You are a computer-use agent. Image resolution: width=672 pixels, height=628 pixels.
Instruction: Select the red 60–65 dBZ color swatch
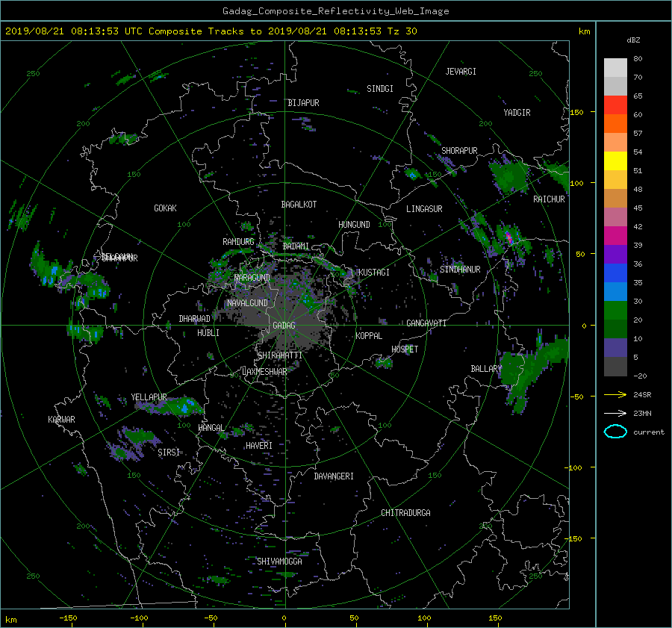pos(615,105)
